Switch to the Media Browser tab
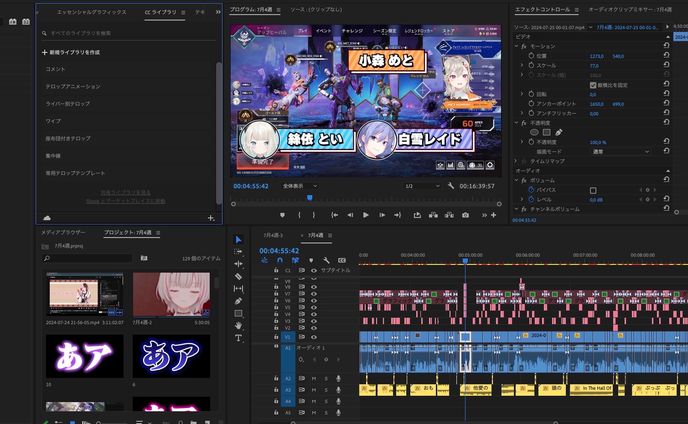The width and height of the screenshot is (688, 424). (63, 232)
